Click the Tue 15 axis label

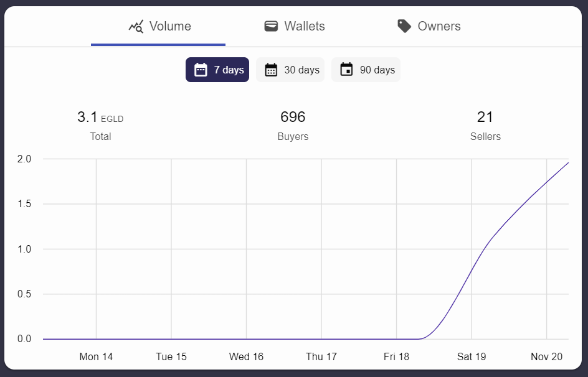point(171,357)
